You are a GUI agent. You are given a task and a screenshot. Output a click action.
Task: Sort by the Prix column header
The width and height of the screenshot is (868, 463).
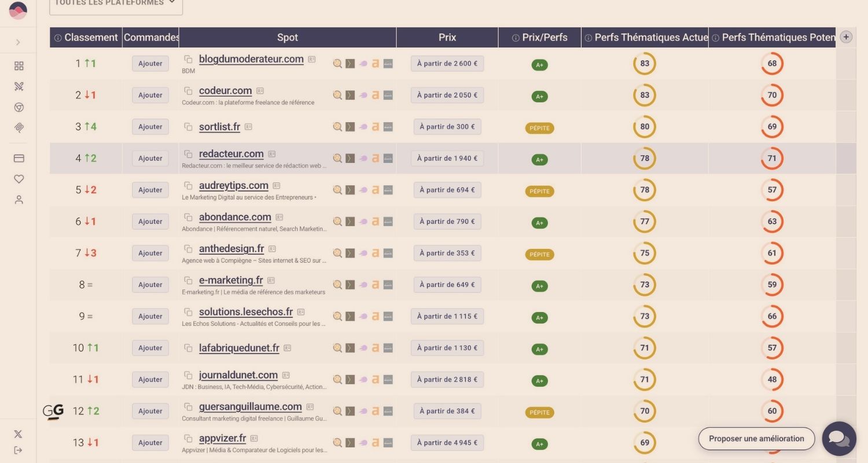(447, 38)
